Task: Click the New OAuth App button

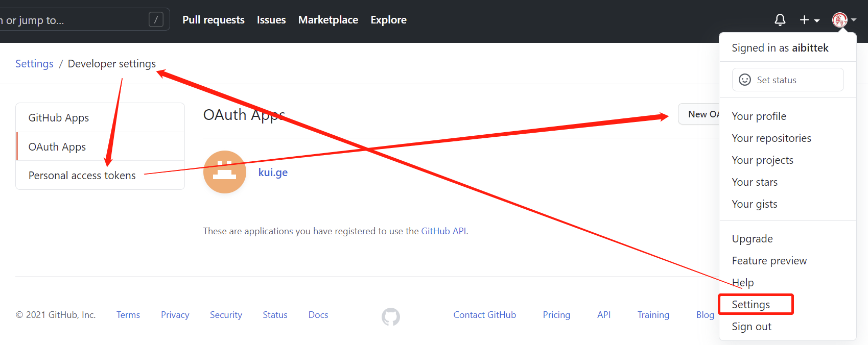Action: pos(700,114)
